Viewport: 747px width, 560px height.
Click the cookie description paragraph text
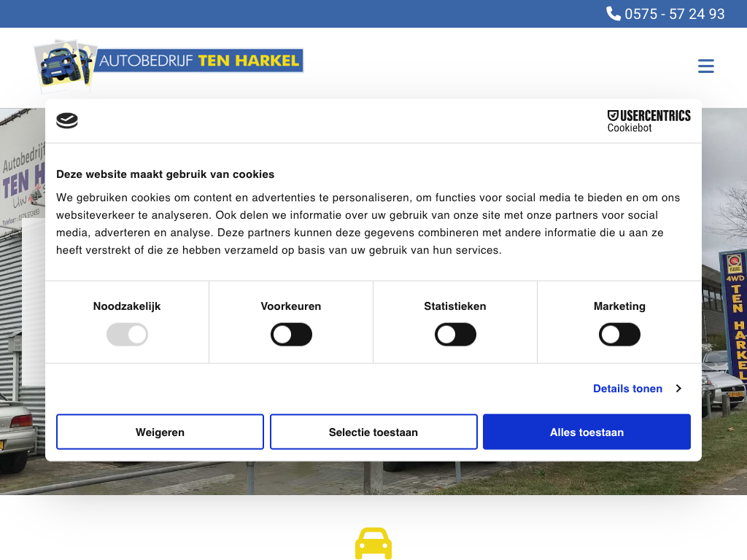click(x=368, y=224)
